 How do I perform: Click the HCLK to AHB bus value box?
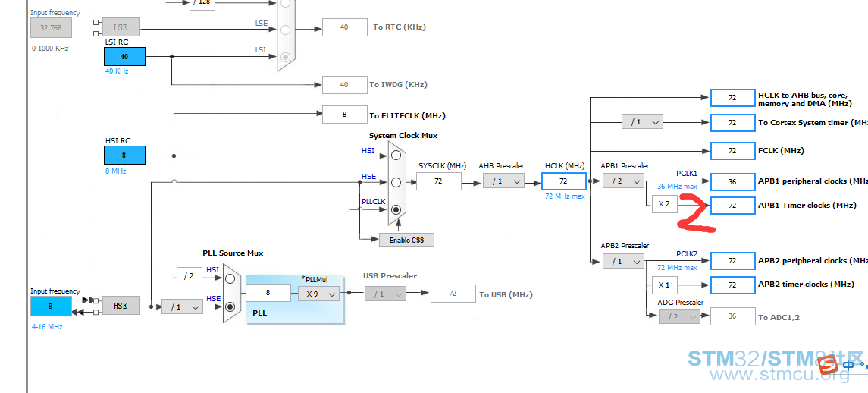pos(732,98)
